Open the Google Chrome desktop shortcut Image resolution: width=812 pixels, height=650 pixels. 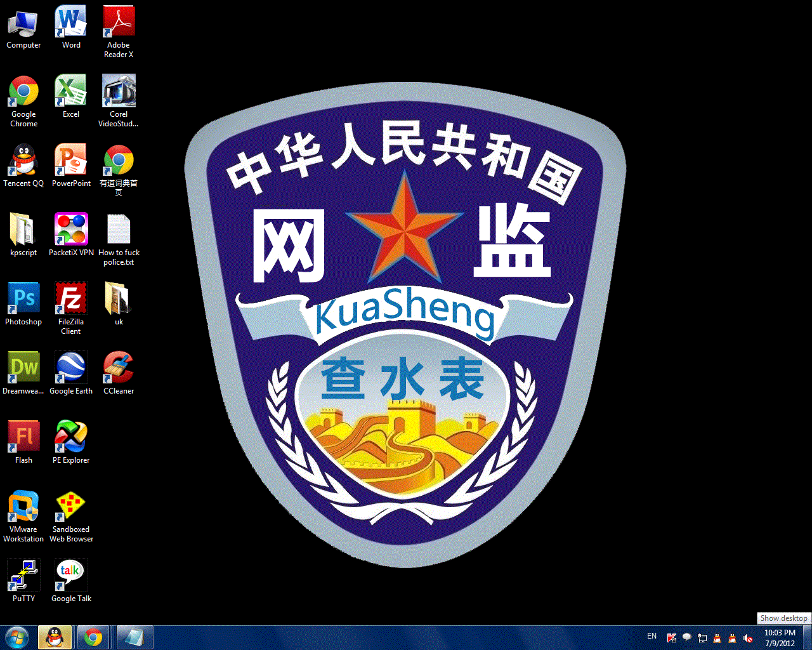pos(23,102)
